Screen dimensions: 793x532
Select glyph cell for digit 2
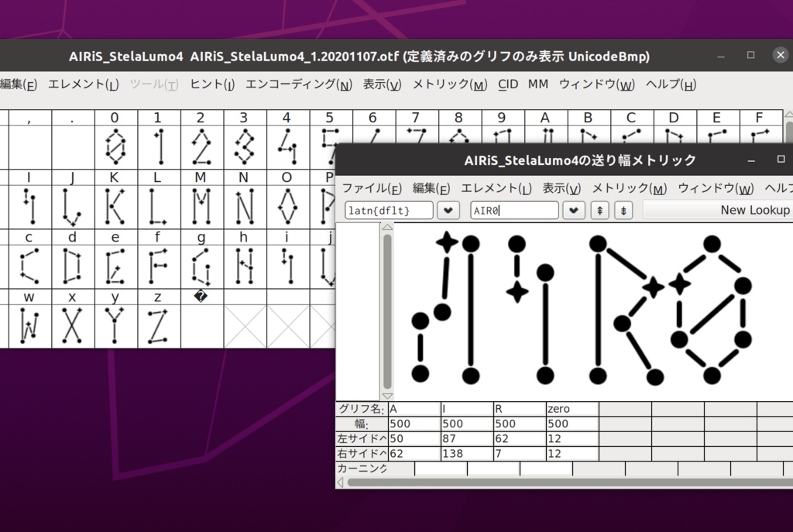(202, 147)
